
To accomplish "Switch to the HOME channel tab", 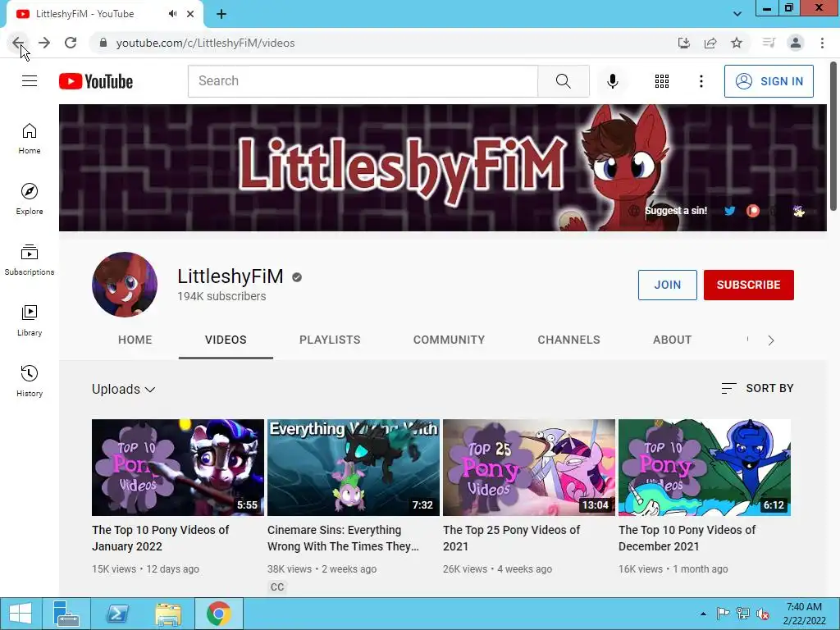I will 135,340.
